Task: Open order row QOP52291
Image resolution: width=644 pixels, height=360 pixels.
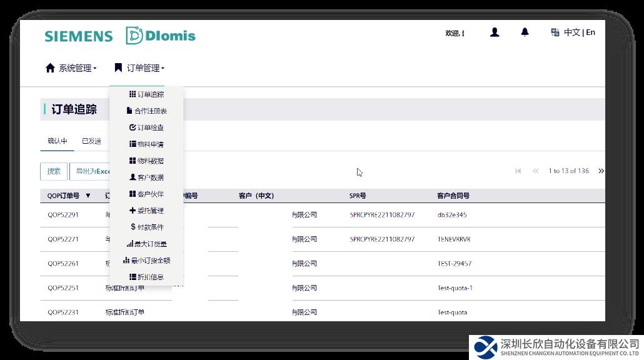Action: pos(63,215)
